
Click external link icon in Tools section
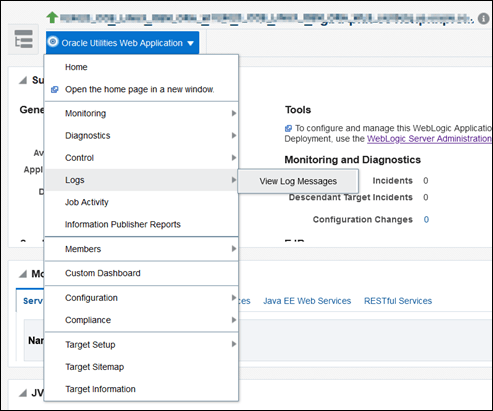[288, 128]
